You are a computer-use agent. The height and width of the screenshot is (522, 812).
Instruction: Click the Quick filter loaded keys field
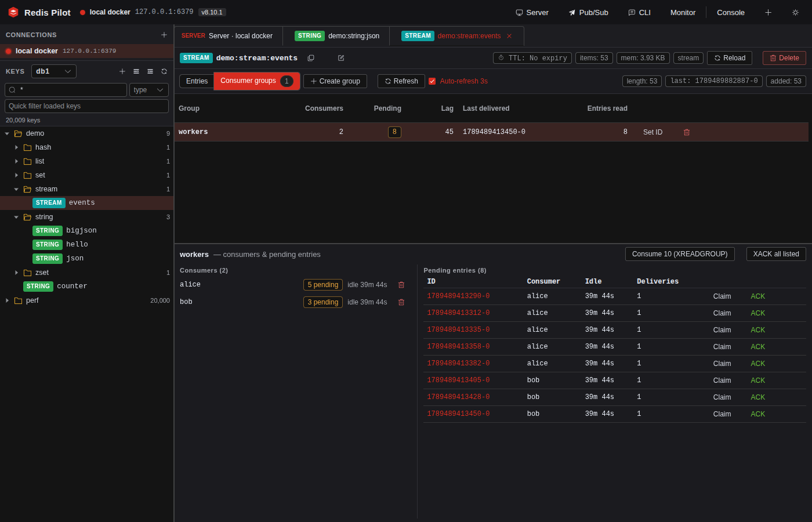[86, 106]
